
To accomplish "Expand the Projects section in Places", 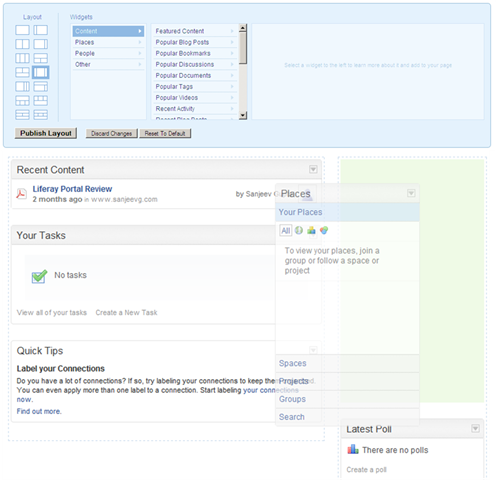I will click(x=347, y=381).
